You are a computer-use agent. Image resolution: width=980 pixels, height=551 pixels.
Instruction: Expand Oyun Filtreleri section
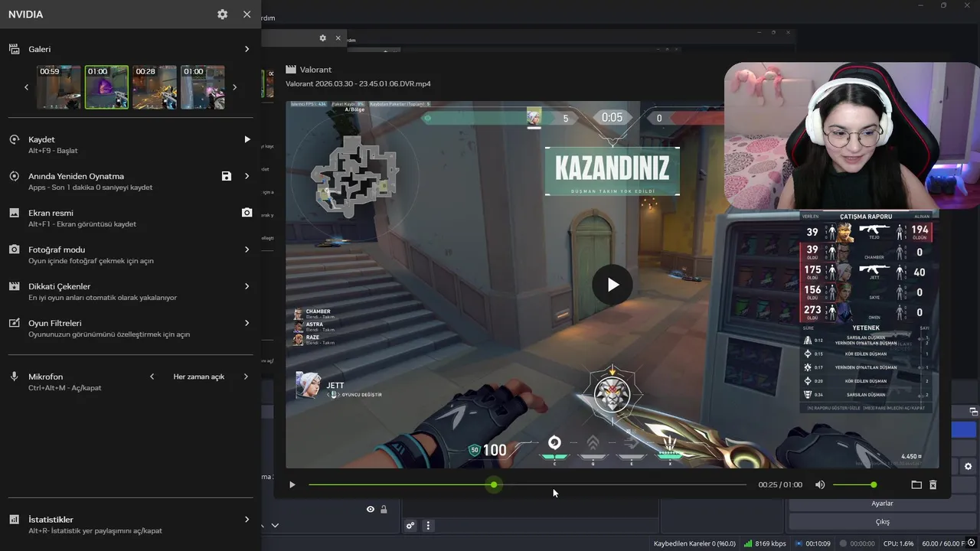coord(247,323)
